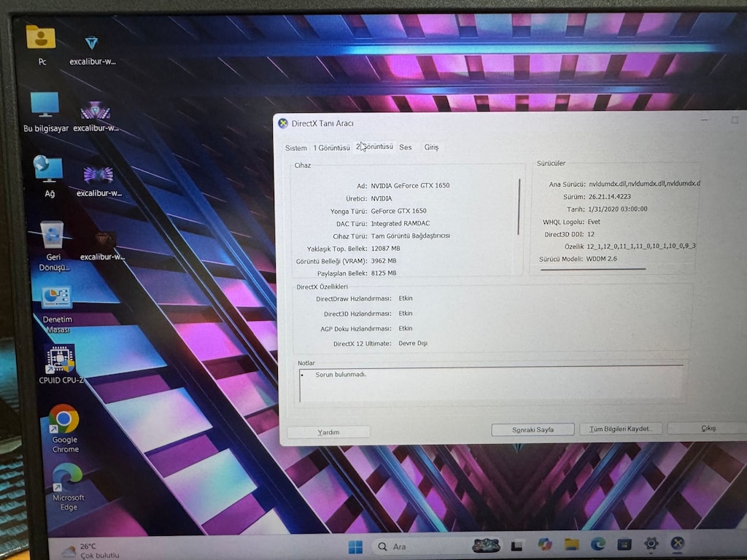
Task: Click the Yardım button
Action: click(x=329, y=432)
